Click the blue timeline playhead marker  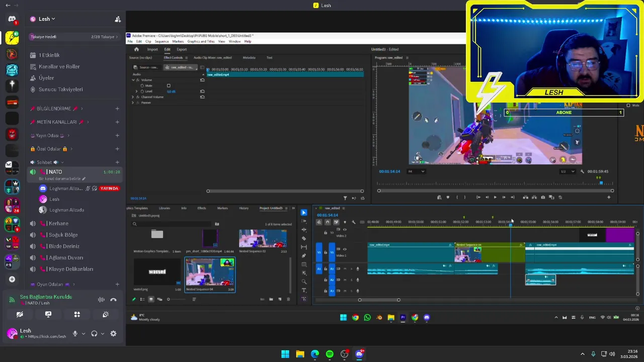coord(510,224)
